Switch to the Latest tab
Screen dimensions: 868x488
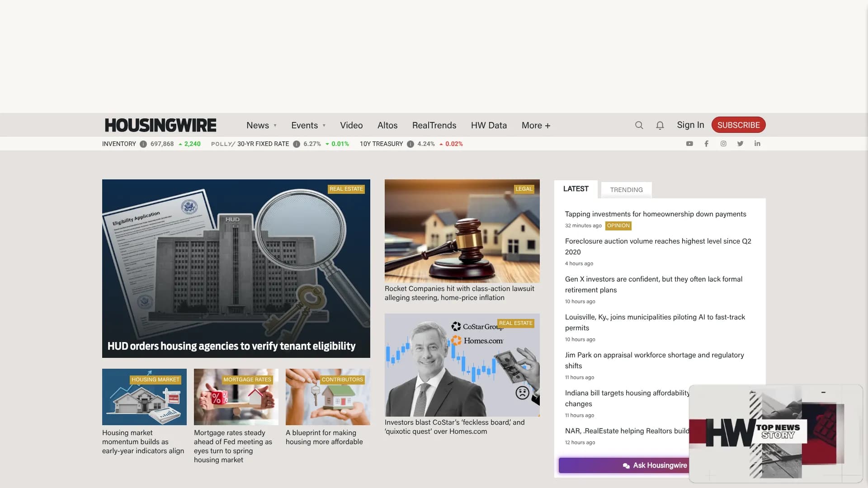[x=576, y=189]
